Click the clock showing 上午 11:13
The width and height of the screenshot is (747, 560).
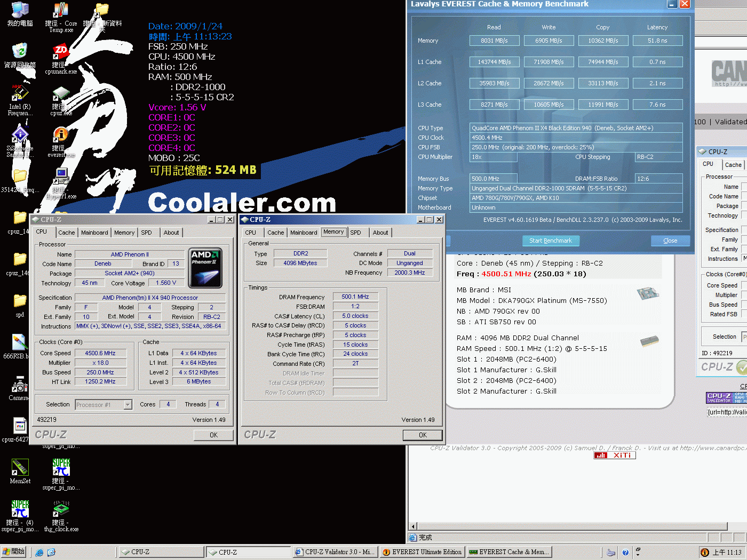pyautogui.click(x=727, y=553)
